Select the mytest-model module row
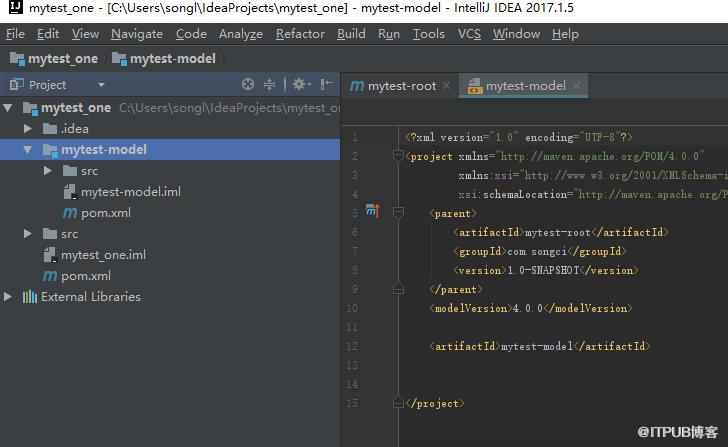Image resolution: width=728 pixels, height=447 pixels. click(x=170, y=149)
